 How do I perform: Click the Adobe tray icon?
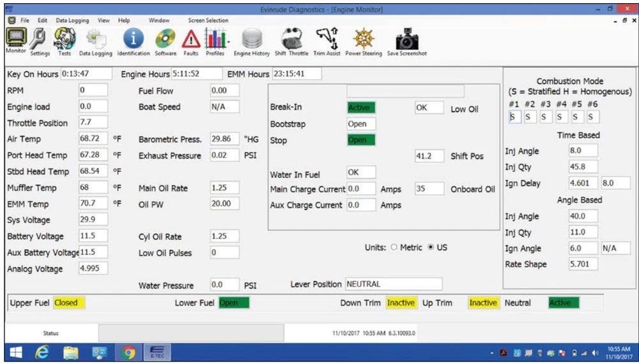tap(504, 353)
